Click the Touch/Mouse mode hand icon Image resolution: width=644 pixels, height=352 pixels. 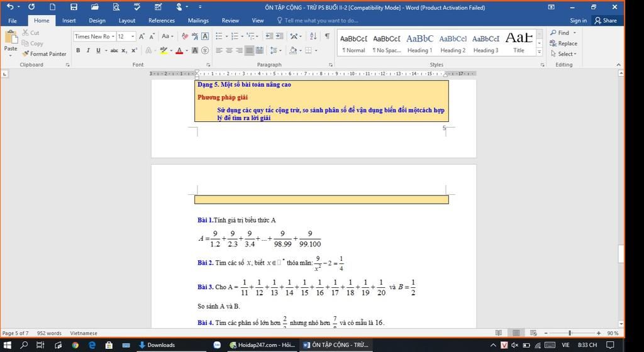click(179, 6)
